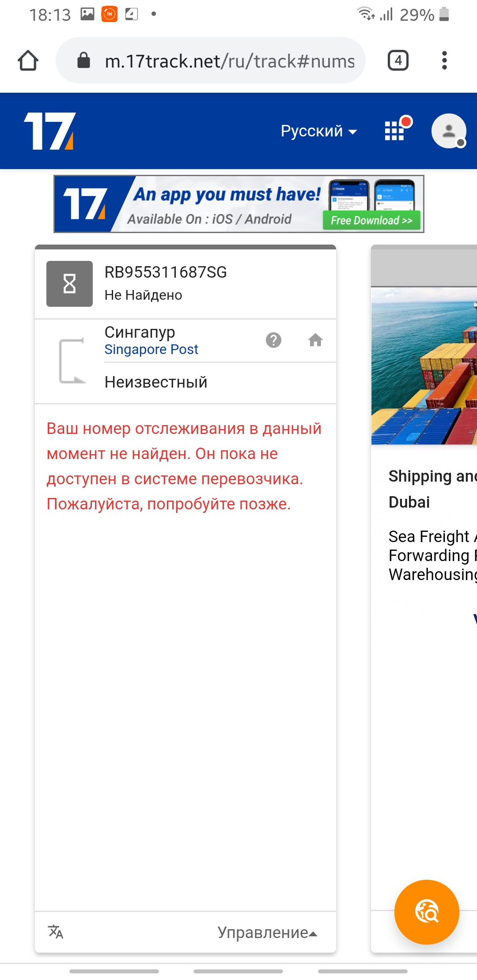Tap the package route arrow icon
Image resolution: width=477 pixels, height=980 pixels.
point(72,361)
